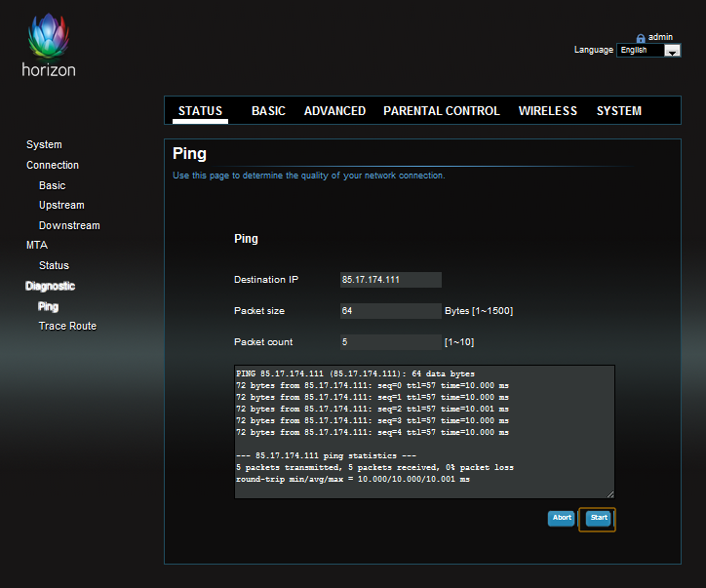Click the admin lock icon

pos(641,38)
